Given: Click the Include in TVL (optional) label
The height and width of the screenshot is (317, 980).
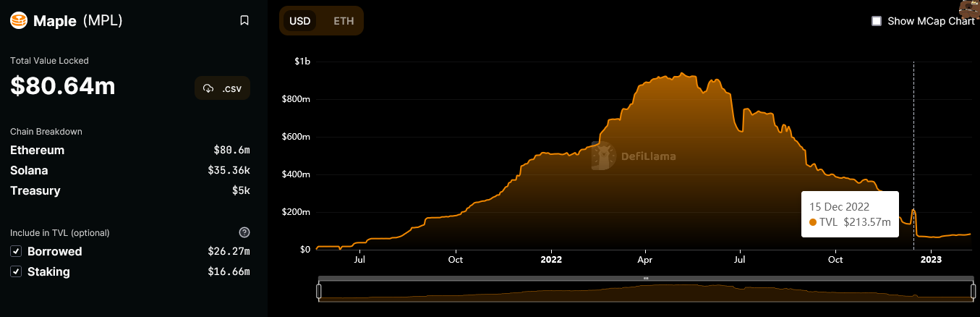Looking at the screenshot, I should pos(60,233).
